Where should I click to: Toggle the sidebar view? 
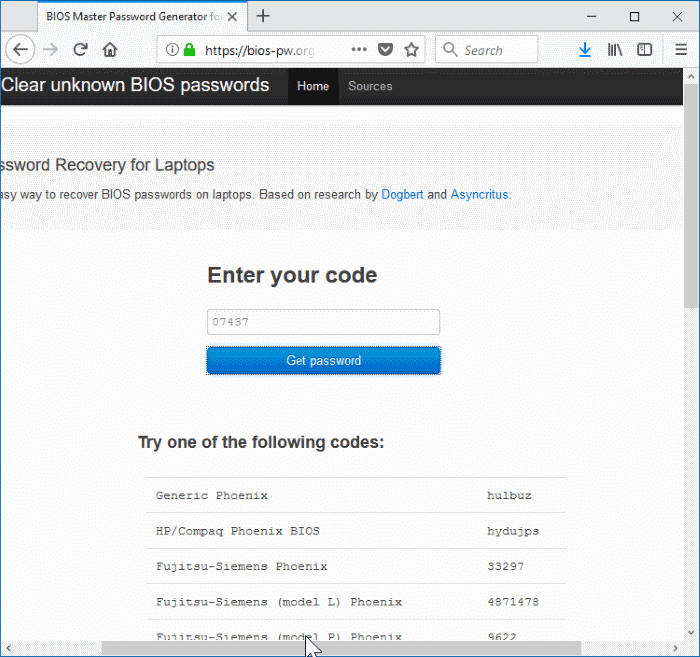pos(645,50)
